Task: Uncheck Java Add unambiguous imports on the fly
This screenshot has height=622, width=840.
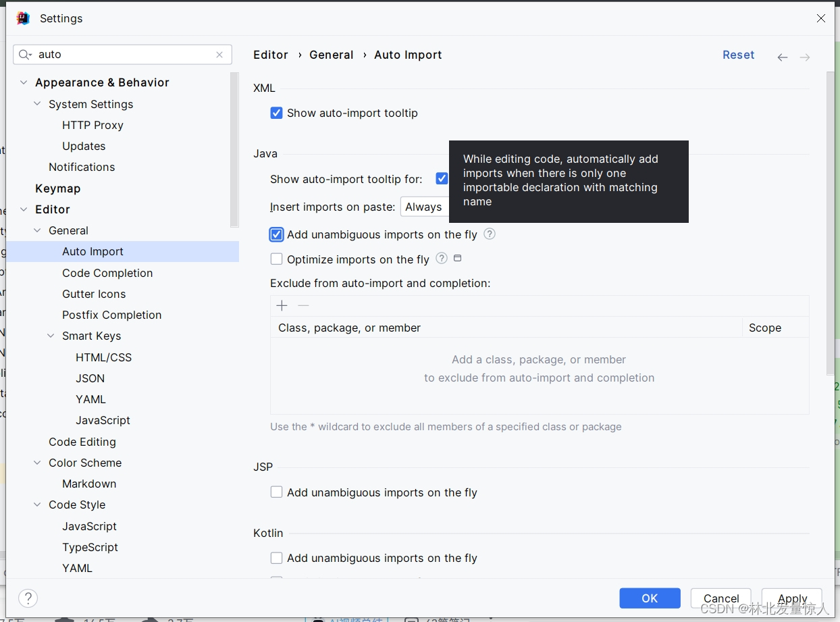Action: point(276,234)
